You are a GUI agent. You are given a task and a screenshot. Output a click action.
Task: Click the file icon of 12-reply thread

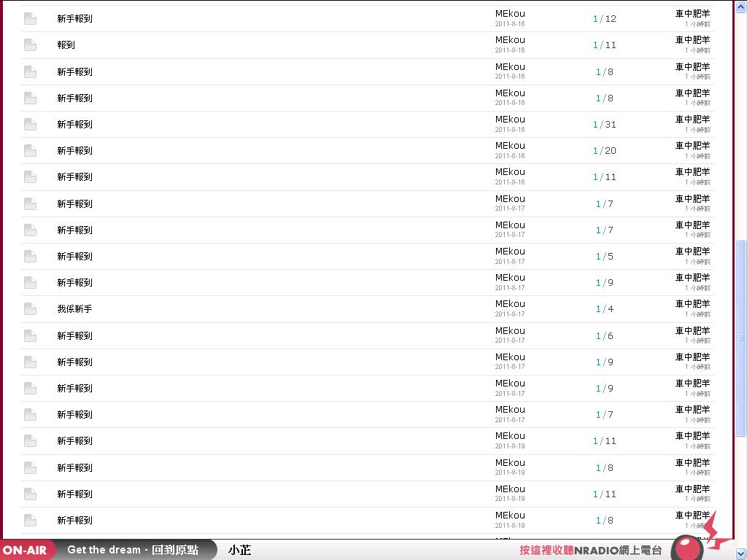30,18
